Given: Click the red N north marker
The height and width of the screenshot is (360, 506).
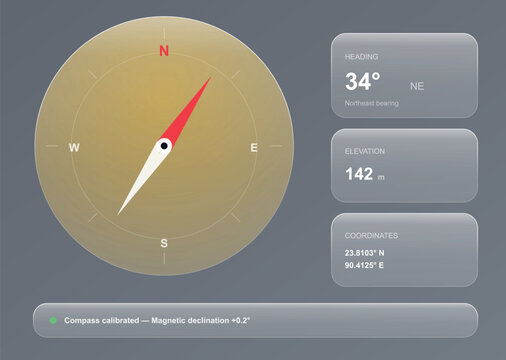Looking at the screenshot, I should (x=164, y=51).
